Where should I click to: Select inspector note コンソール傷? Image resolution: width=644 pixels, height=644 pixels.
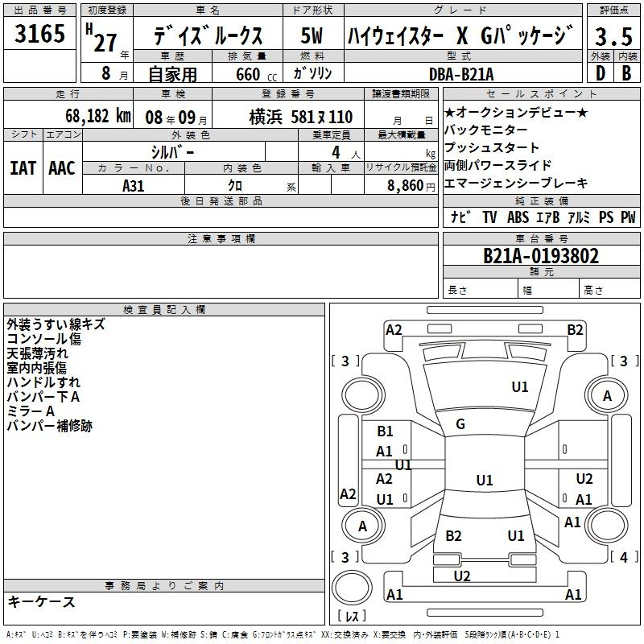click(x=44, y=339)
